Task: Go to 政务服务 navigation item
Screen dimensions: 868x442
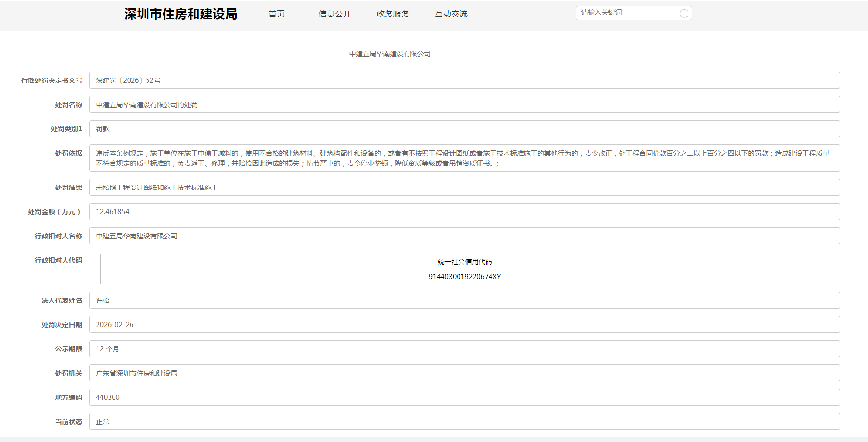Action: tap(393, 14)
